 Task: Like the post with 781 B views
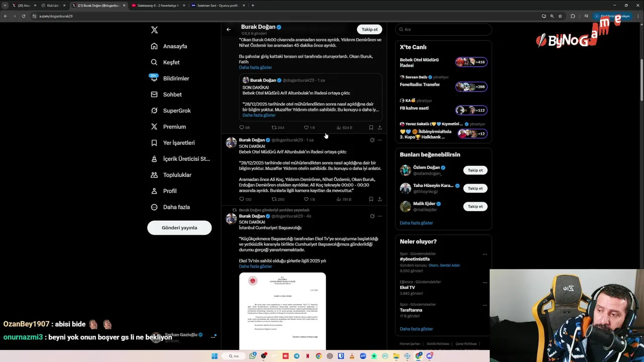click(309, 199)
